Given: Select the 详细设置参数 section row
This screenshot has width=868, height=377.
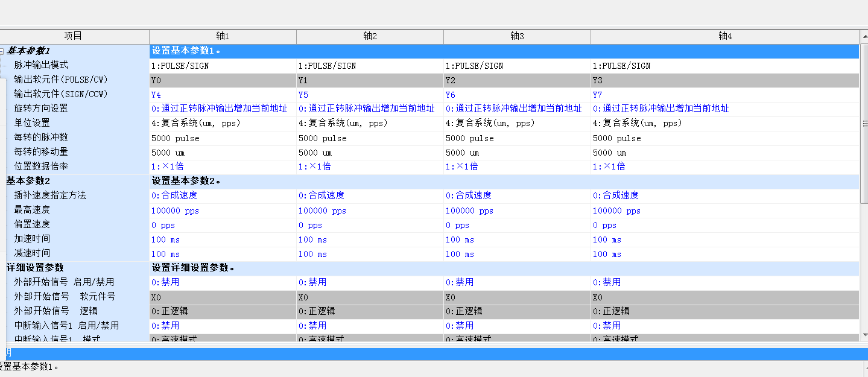Looking at the screenshot, I should [35, 268].
